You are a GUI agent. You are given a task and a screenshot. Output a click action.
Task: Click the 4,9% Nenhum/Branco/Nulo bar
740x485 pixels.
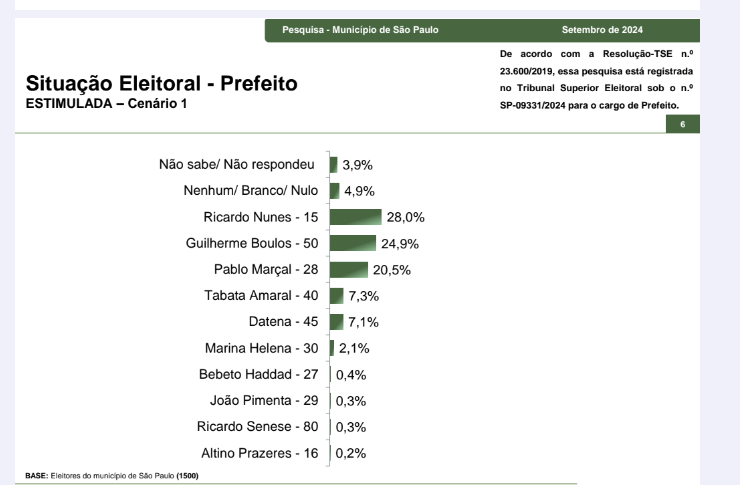pyautogui.click(x=335, y=191)
